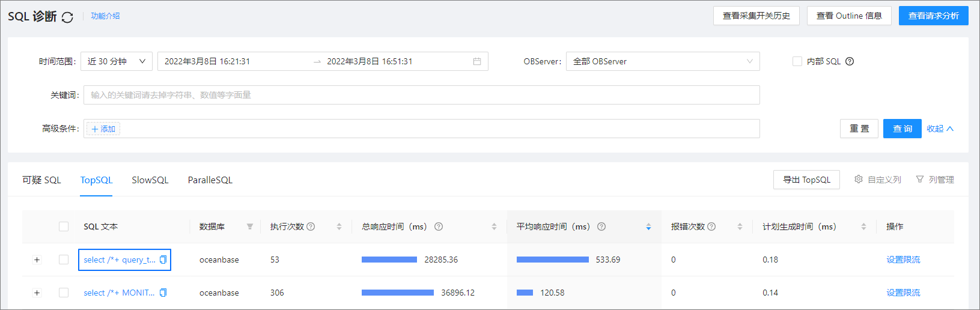Click the 自定义列 gear option

pos(878,180)
